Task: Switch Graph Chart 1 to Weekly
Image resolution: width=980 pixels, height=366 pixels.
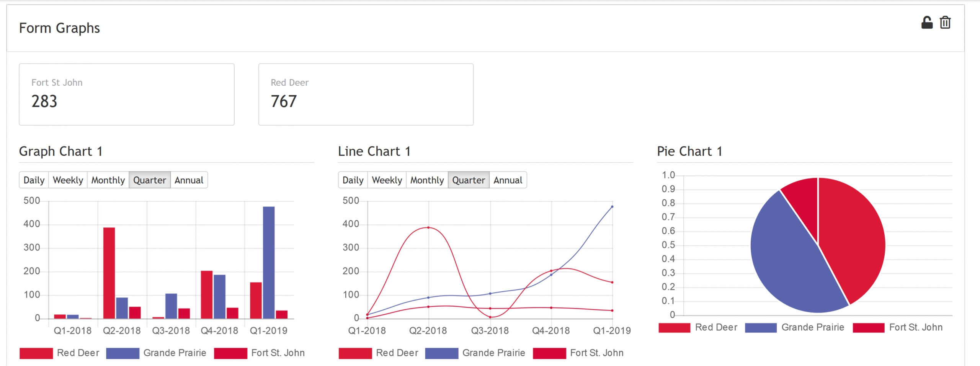Action: (68, 180)
